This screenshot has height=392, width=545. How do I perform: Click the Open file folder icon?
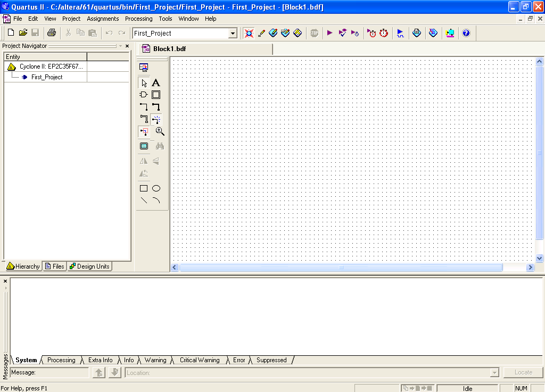(x=23, y=32)
